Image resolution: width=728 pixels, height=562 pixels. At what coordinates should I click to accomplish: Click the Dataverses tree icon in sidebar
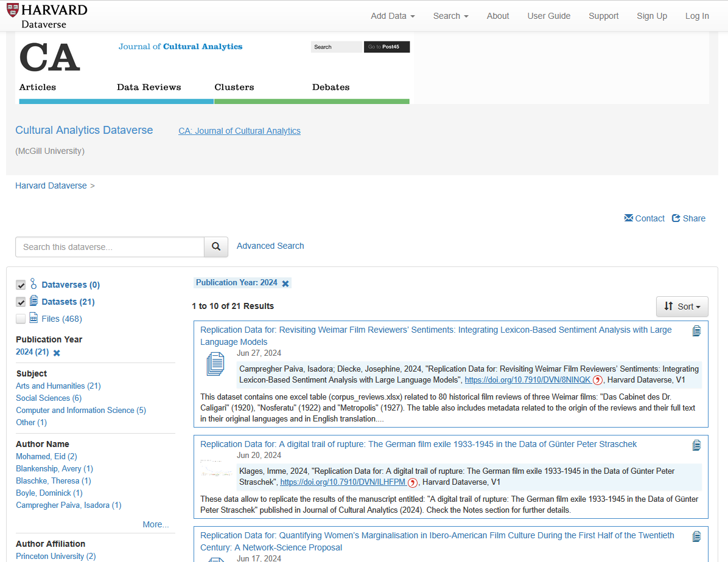coord(33,283)
